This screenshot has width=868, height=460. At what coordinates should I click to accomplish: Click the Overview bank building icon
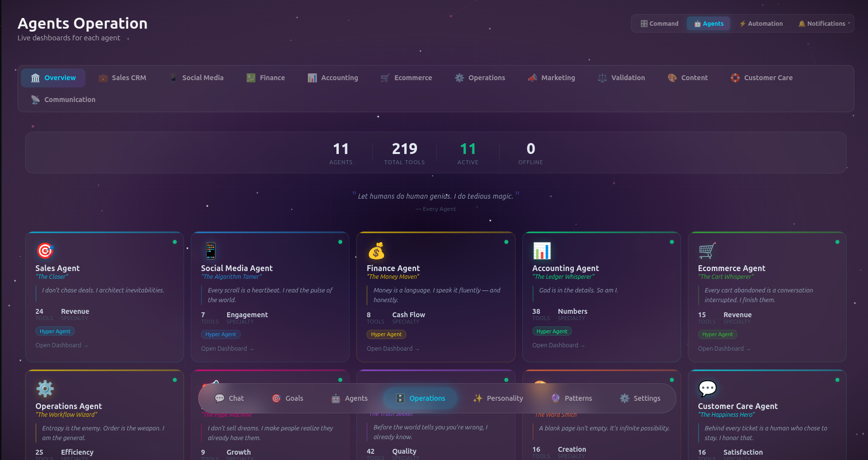35,78
